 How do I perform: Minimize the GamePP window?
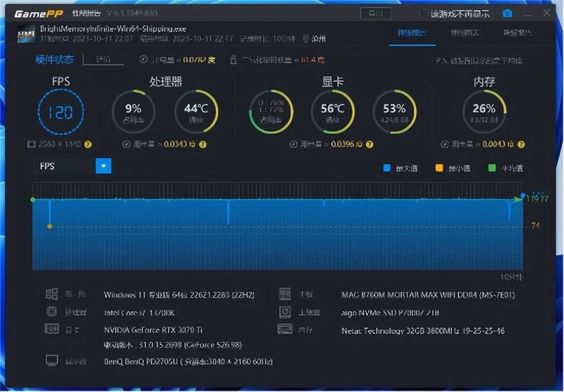pos(527,14)
